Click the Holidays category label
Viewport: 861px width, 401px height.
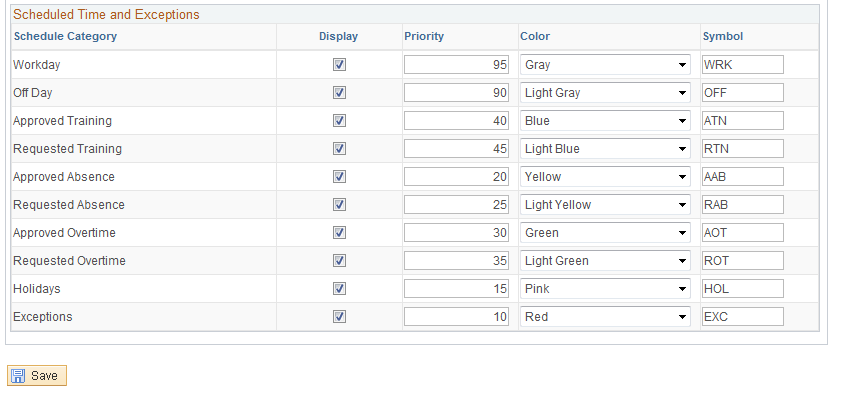tap(37, 289)
